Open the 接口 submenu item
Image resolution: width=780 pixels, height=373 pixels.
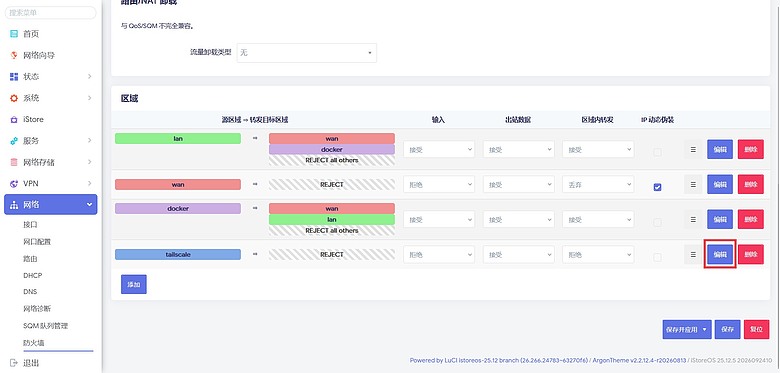(x=30, y=224)
